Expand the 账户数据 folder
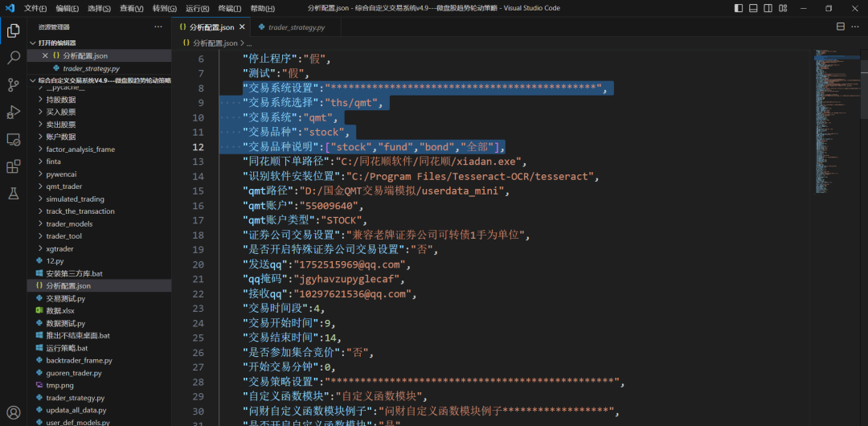The width and height of the screenshot is (868, 426). [x=61, y=137]
